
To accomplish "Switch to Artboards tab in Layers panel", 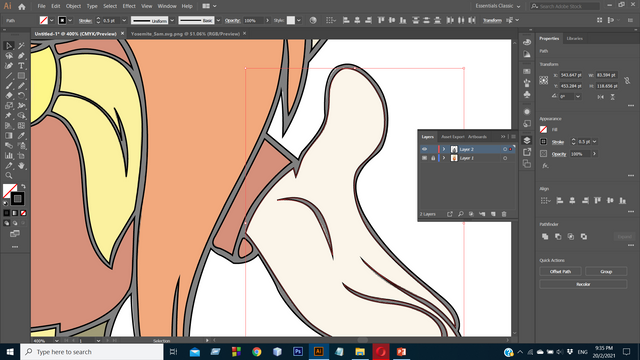I will click(x=477, y=137).
